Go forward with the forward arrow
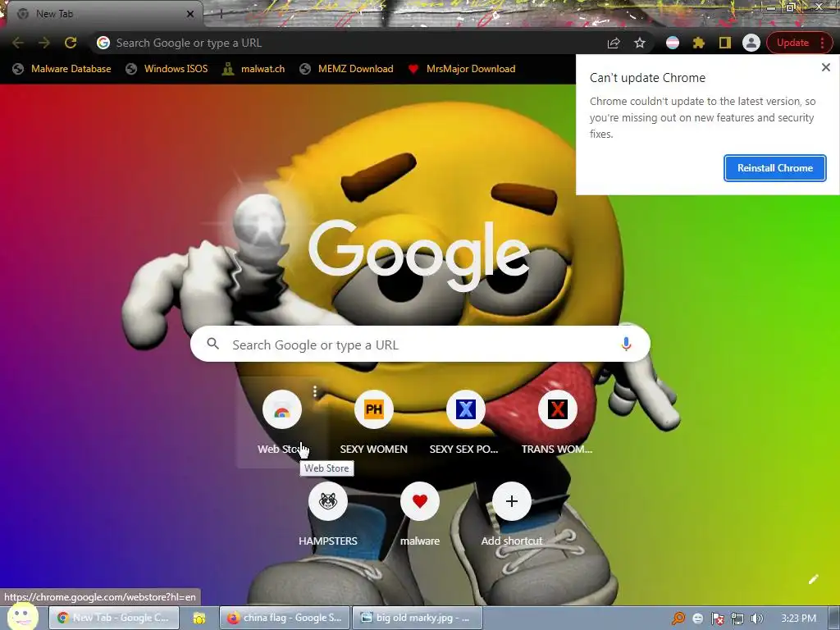The width and height of the screenshot is (840, 630). (44, 43)
